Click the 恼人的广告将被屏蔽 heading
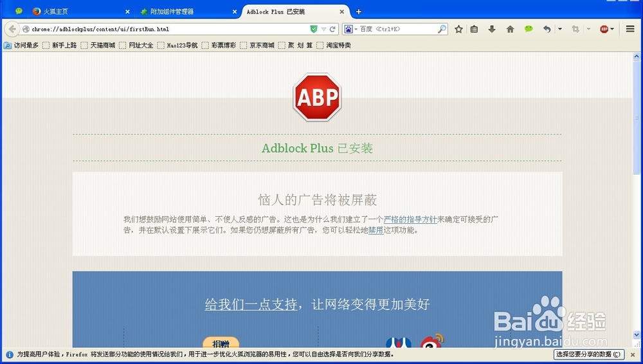This screenshot has height=364, width=643. click(318, 200)
